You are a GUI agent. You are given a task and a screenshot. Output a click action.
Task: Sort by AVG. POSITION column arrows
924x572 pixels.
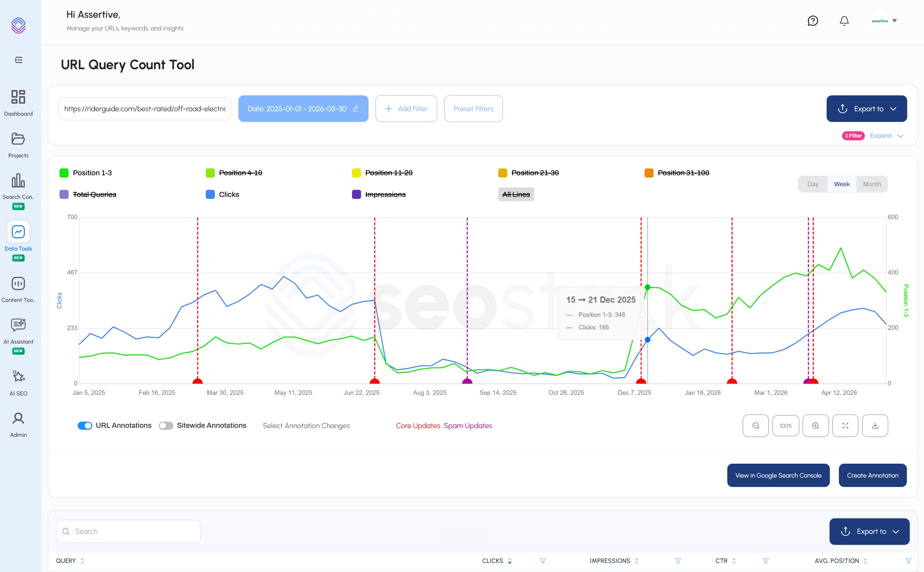coord(865,561)
